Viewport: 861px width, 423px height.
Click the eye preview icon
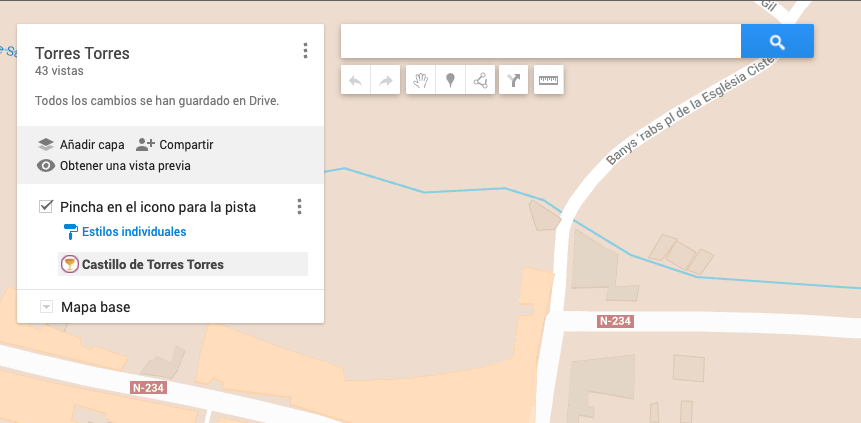click(x=46, y=166)
